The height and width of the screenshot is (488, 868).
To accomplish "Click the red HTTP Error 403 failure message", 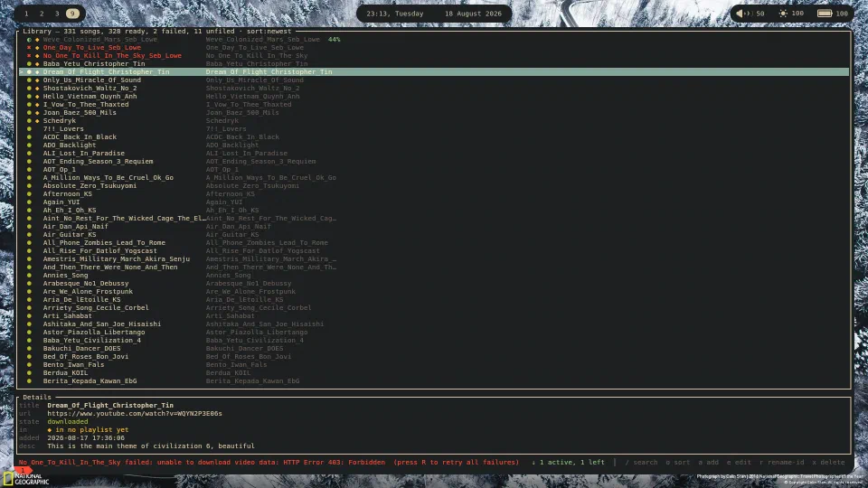I will [269, 463].
